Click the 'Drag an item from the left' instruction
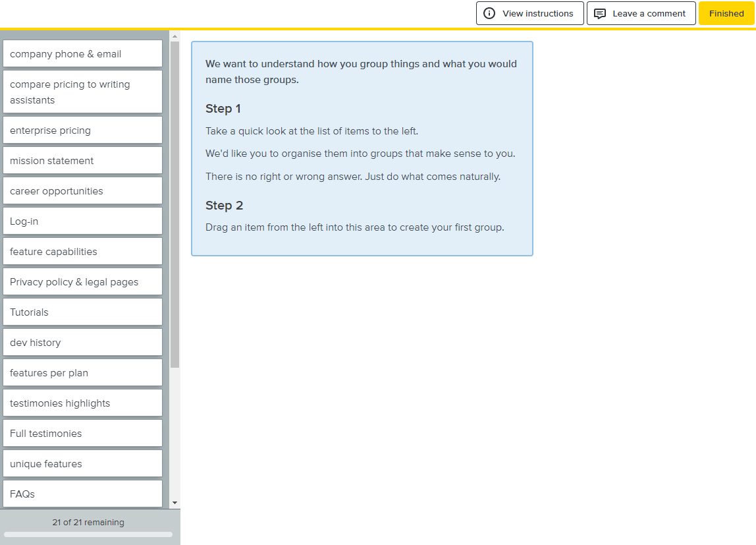Screen dimensions: 756x545 point(355,227)
